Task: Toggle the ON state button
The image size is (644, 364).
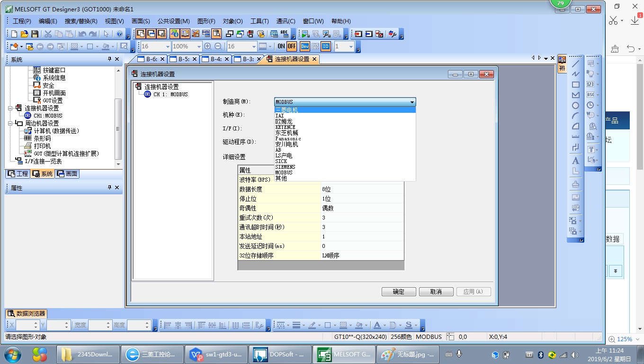Action: [281, 46]
